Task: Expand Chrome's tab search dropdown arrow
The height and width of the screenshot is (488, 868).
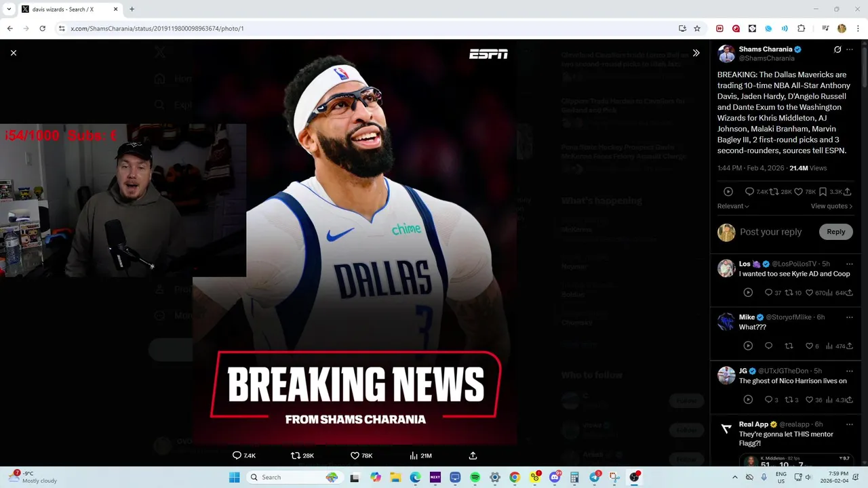Action: [x=9, y=9]
